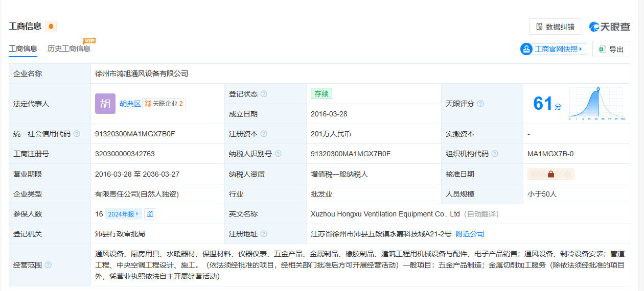Switch to 工商信息 tab
The height and width of the screenshot is (291, 644).
point(23,49)
